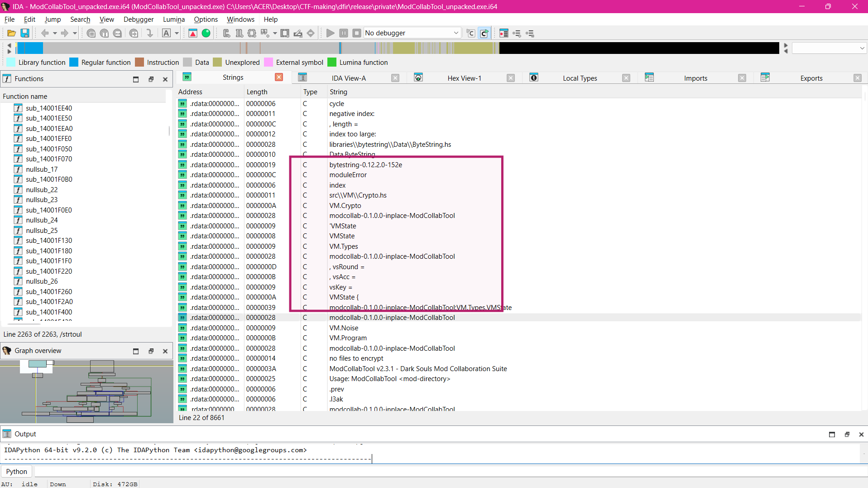Click the navigation band left scroll arrow
Screen dimensions: 868x488
pos(9,45)
